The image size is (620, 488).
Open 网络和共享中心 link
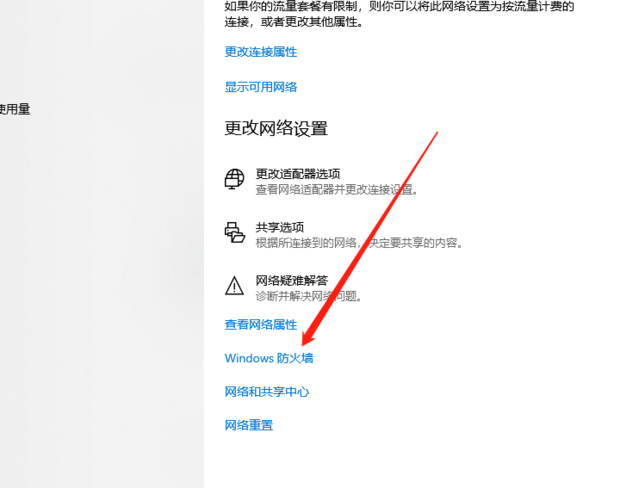pos(267,392)
